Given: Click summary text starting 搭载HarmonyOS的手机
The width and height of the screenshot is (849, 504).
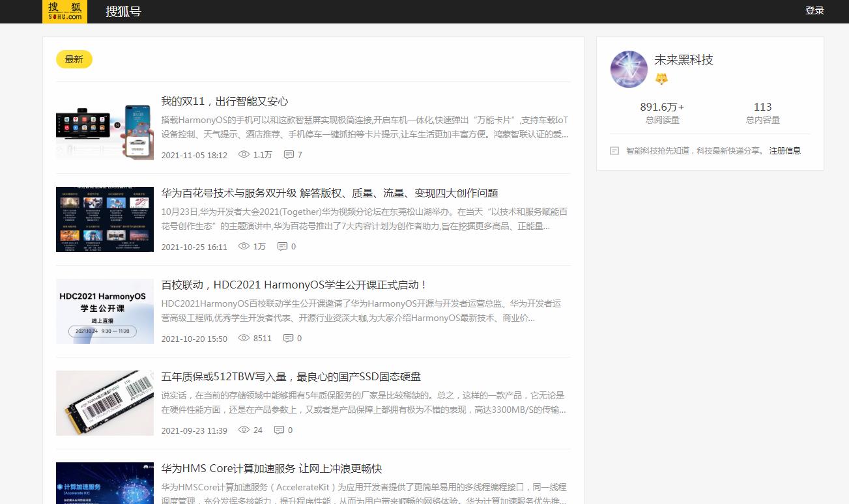Looking at the screenshot, I should point(365,127).
